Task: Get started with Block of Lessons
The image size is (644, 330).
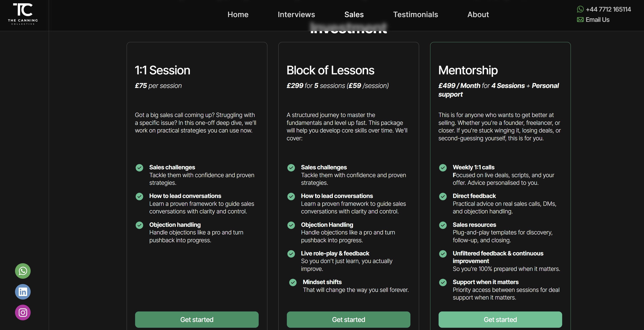Action: pyautogui.click(x=348, y=319)
